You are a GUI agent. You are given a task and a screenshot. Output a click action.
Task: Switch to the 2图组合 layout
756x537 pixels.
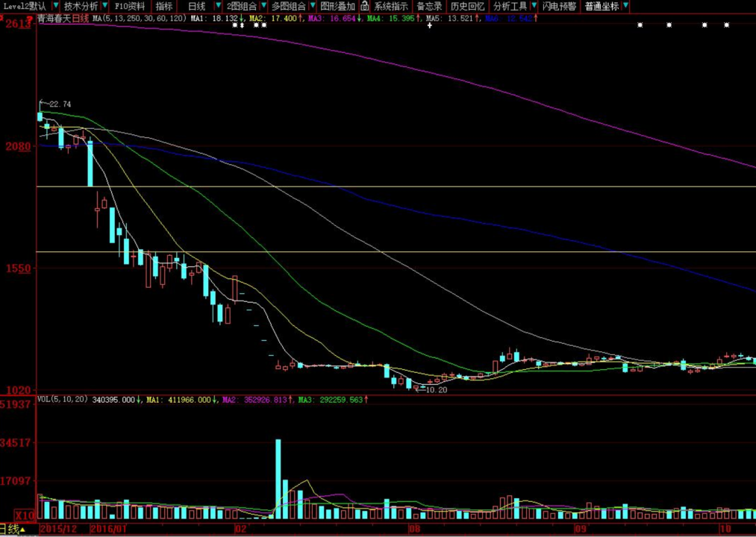(x=242, y=6)
